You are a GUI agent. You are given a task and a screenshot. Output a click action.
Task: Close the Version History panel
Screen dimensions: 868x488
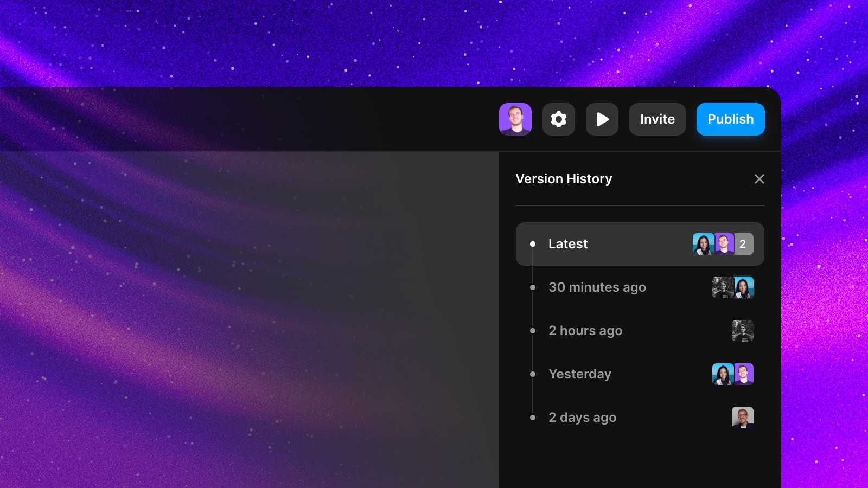[x=759, y=179]
